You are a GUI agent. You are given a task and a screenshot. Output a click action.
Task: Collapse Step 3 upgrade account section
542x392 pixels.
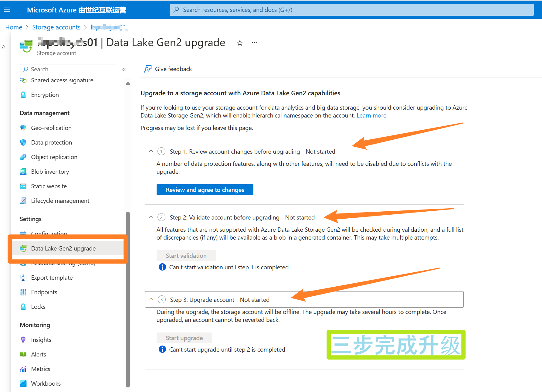151,299
